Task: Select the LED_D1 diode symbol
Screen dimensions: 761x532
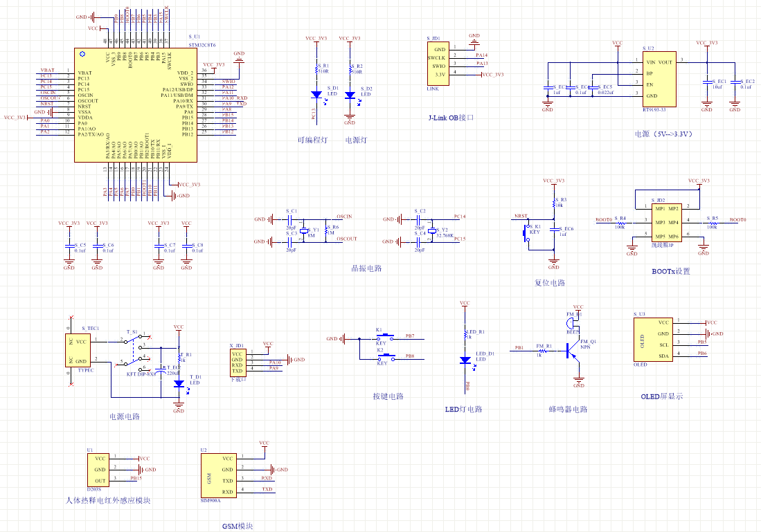Action: pos(465,360)
